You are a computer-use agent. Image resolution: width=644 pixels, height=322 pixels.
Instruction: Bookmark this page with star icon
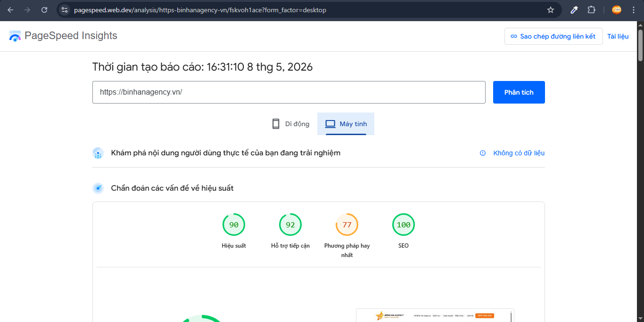550,10
